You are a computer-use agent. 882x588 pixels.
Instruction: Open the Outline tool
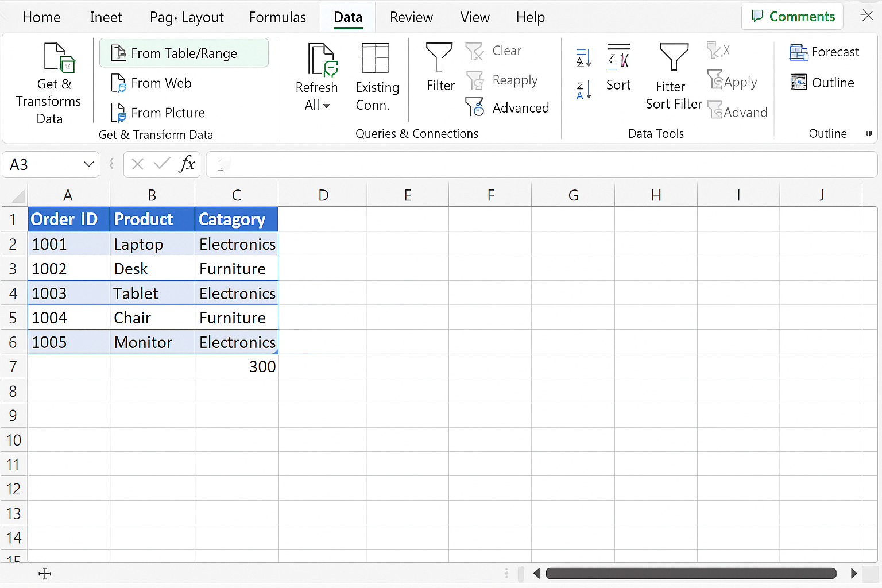pyautogui.click(x=822, y=83)
